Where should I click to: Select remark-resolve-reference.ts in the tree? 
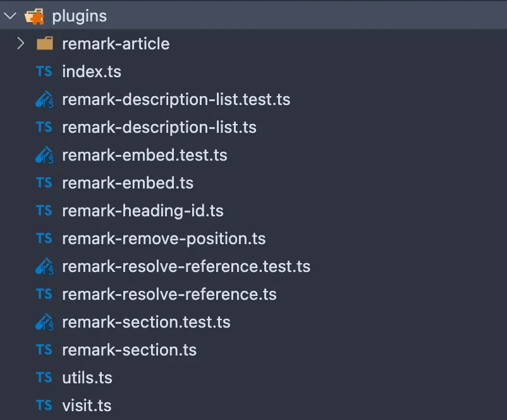coord(169,294)
